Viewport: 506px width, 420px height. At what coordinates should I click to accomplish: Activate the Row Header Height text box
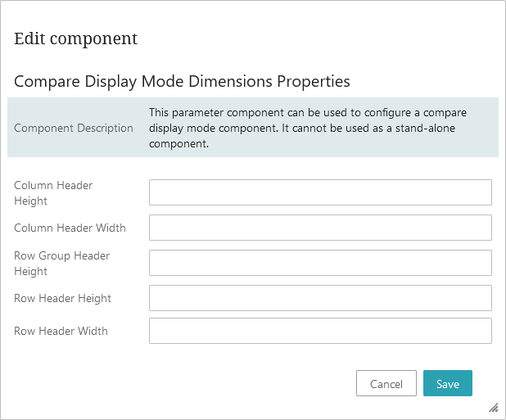pyautogui.click(x=320, y=298)
